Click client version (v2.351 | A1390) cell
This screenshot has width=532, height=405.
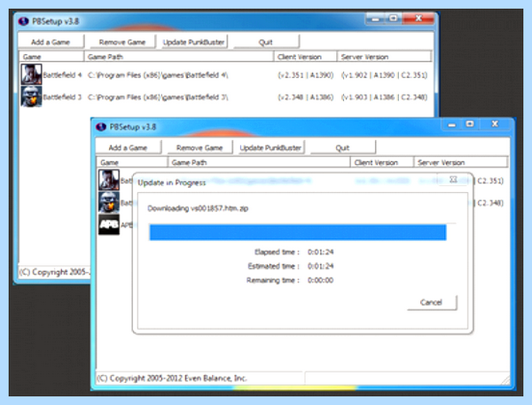306,75
